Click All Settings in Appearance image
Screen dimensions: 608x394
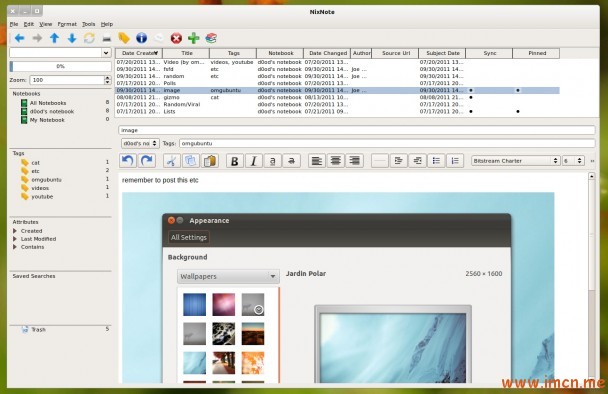click(x=189, y=237)
